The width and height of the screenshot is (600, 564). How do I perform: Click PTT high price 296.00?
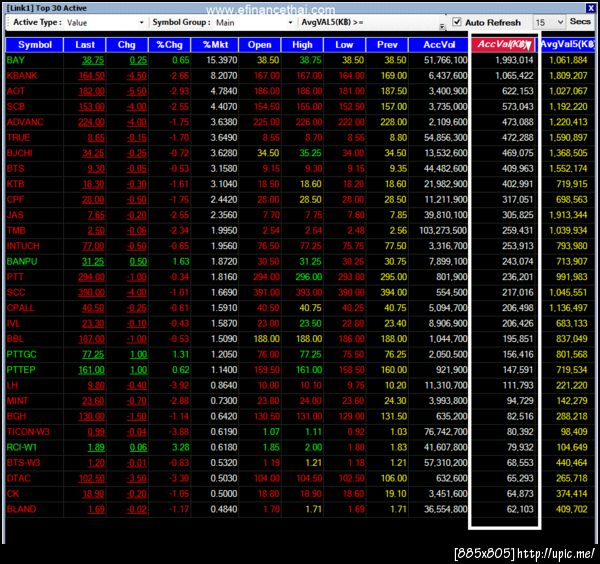[x=309, y=277]
